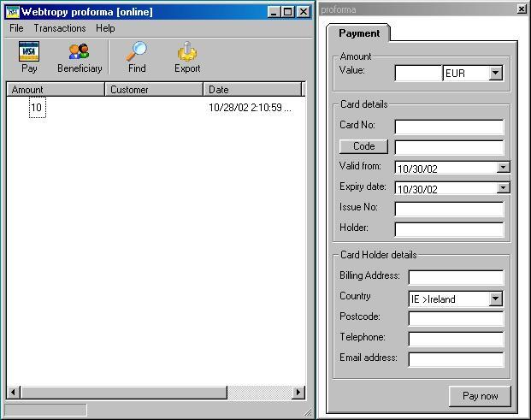Switch to the Payment tab
The image size is (531, 420).
click(x=359, y=33)
